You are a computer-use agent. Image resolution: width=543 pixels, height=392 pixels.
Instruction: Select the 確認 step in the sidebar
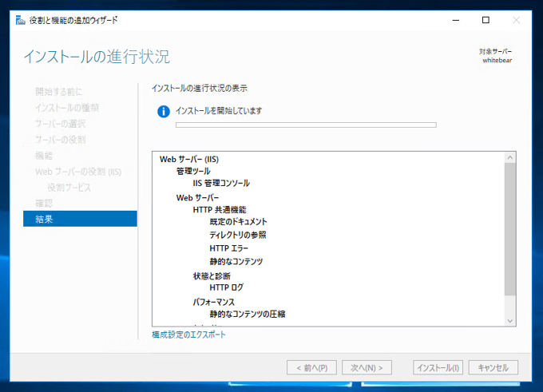coord(44,203)
